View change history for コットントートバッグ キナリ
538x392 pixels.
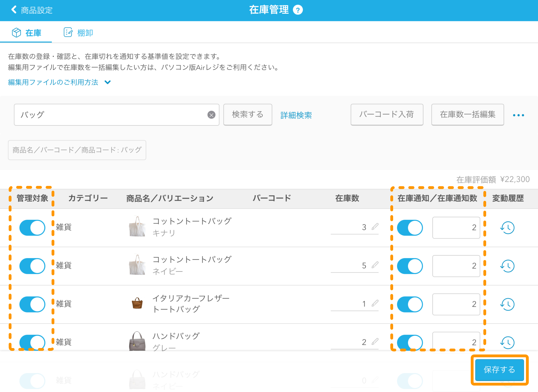click(507, 228)
